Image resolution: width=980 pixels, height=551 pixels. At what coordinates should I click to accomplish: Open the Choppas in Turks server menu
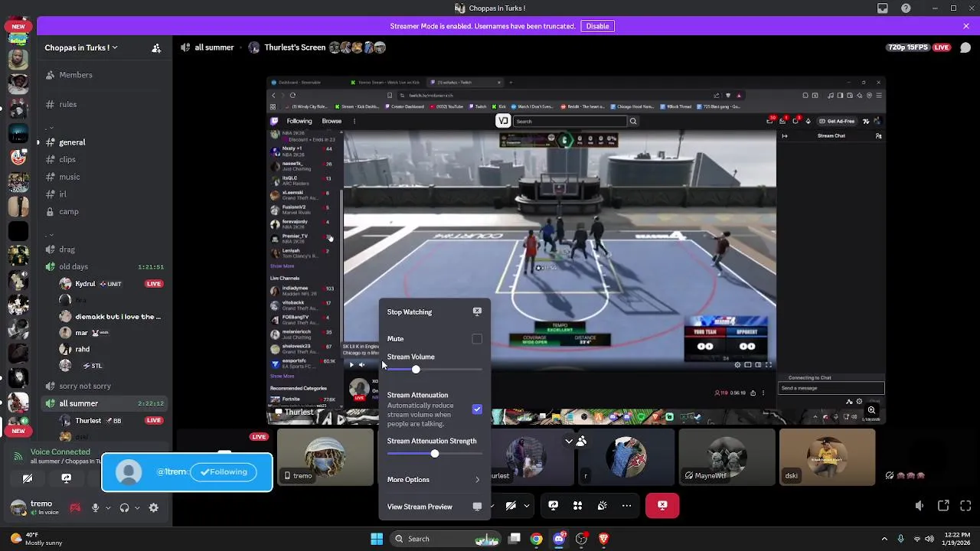pyautogui.click(x=80, y=47)
